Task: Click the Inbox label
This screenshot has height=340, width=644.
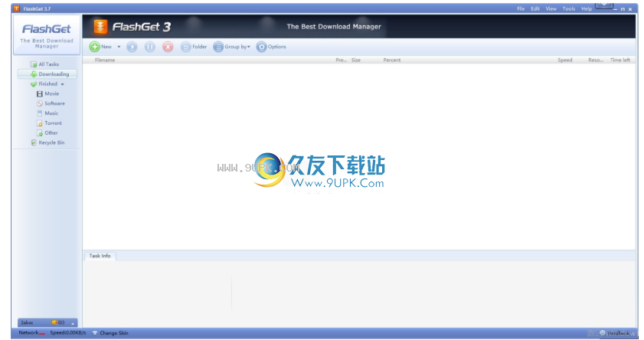Action: [27, 322]
